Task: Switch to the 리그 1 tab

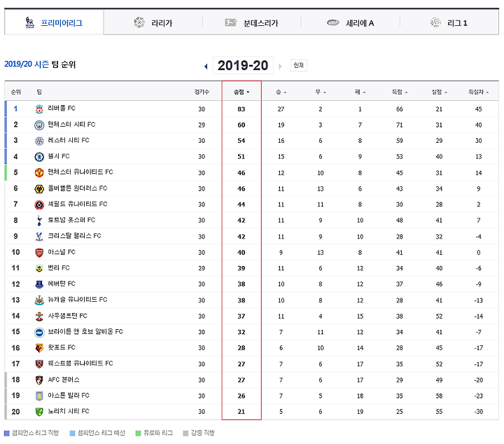Action: [449, 23]
